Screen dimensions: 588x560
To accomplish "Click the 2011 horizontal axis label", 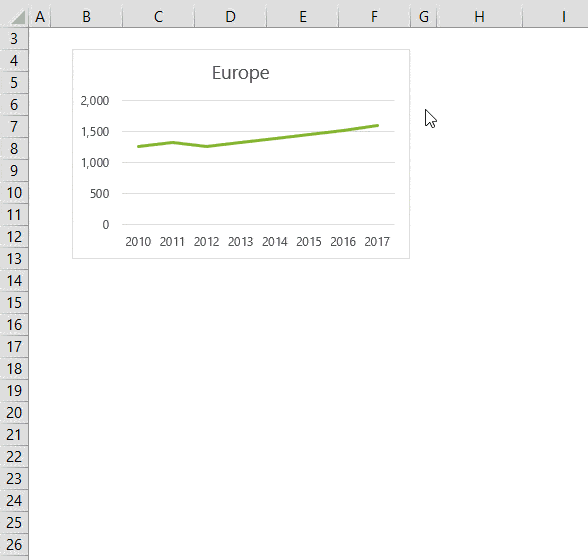I will pos(172,242).
